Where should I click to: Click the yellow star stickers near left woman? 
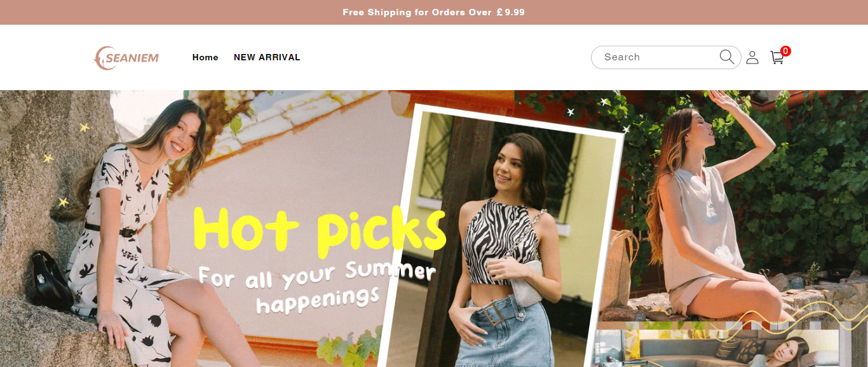point(64,164)
